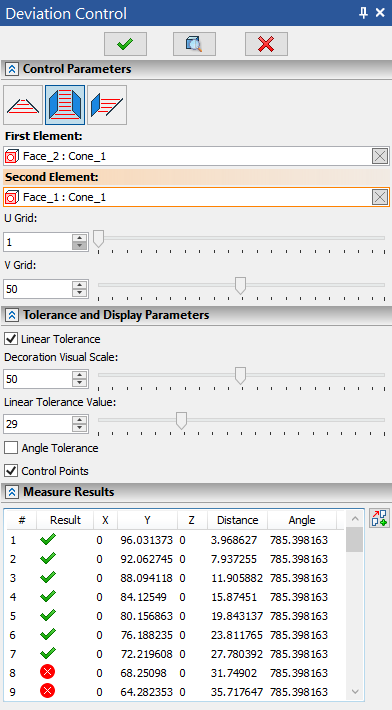Enable the Angle Tolerance checkbox
Viewport: 392px width, 710px height.
(11, 448)
